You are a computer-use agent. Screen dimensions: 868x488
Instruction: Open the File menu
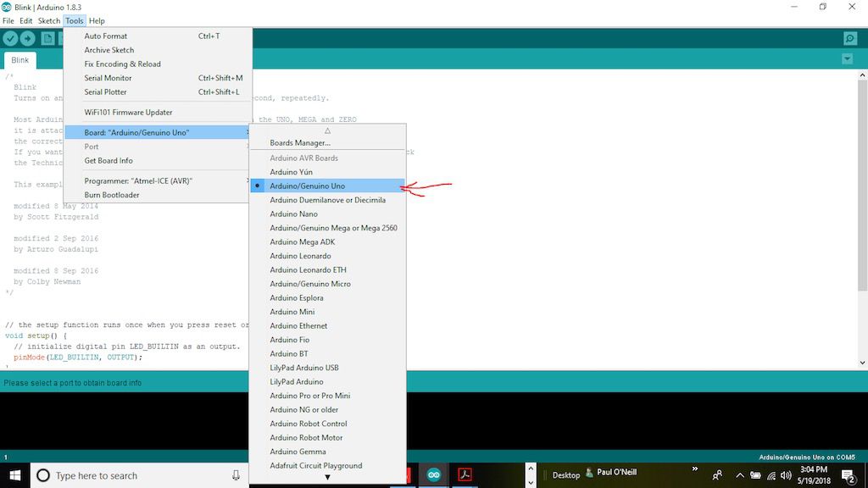point(8,20)
